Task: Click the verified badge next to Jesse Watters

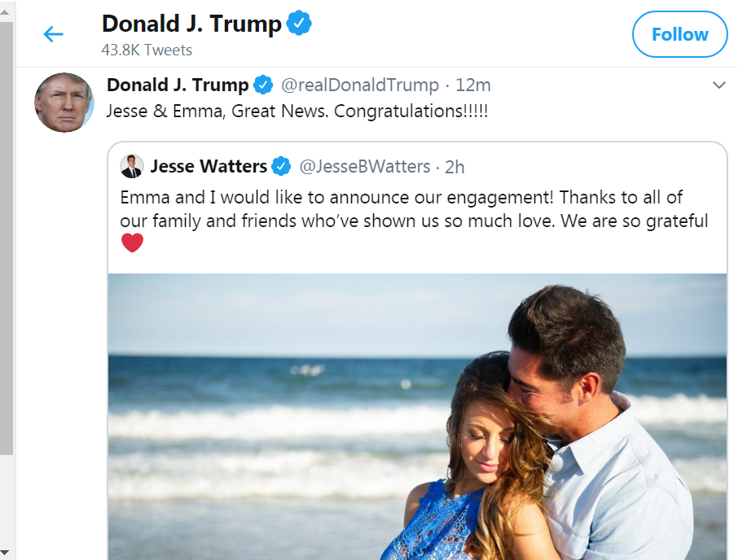Action: tap(281, 167)
